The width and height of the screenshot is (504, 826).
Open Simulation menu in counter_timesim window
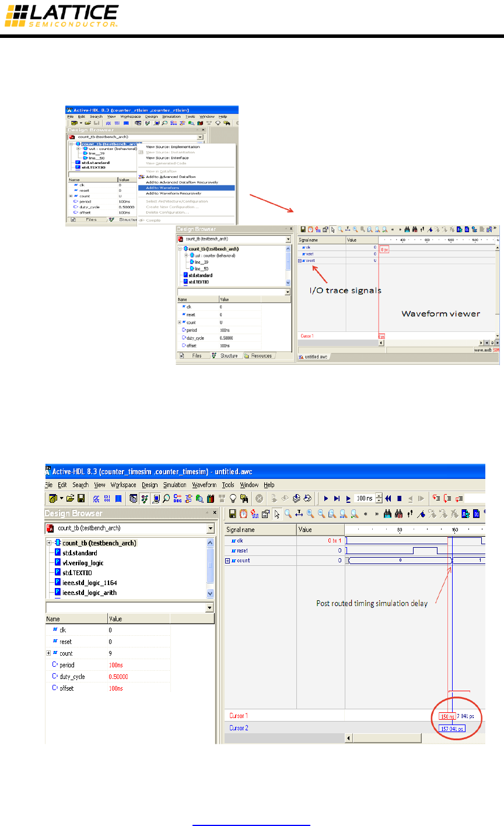(x=175, y=485)
